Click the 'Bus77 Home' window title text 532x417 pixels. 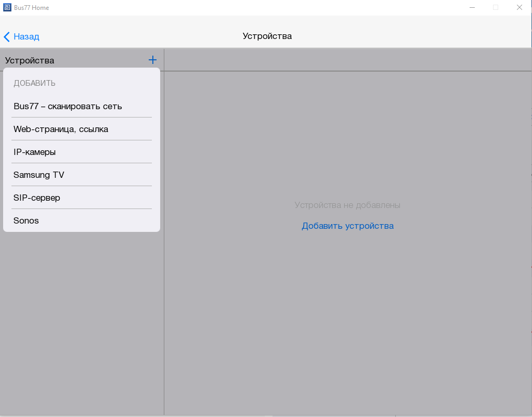point(32,8)
